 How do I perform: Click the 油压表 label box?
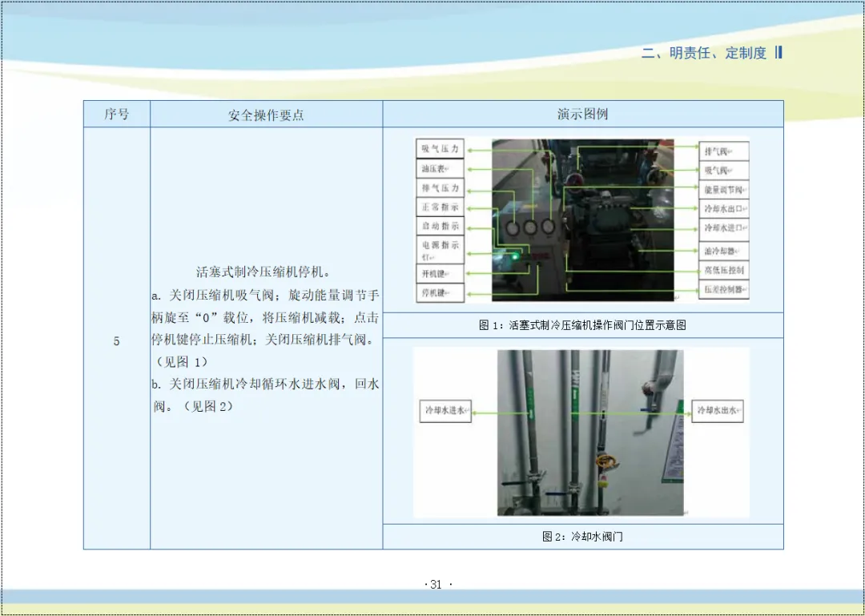pyautogui.click(x=440, y=168)
